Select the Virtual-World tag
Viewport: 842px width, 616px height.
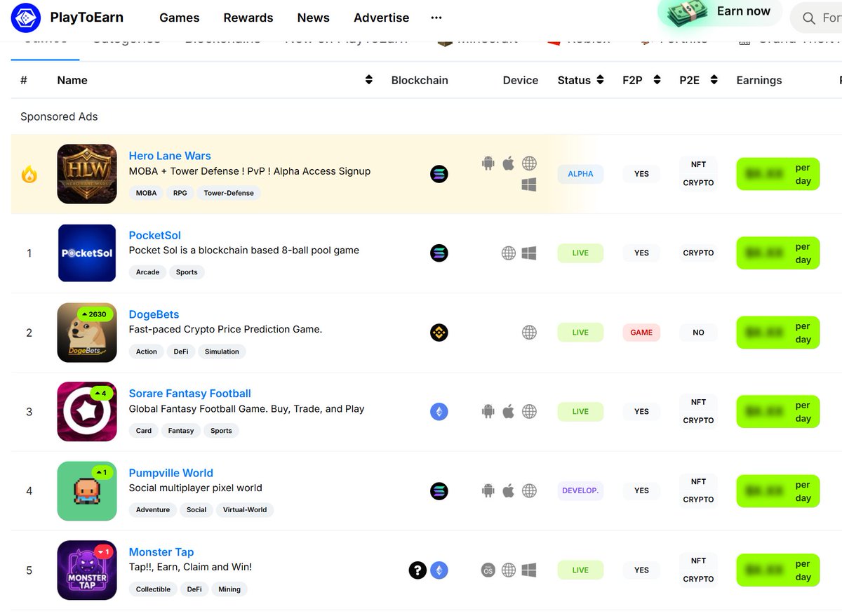(245, 510)
